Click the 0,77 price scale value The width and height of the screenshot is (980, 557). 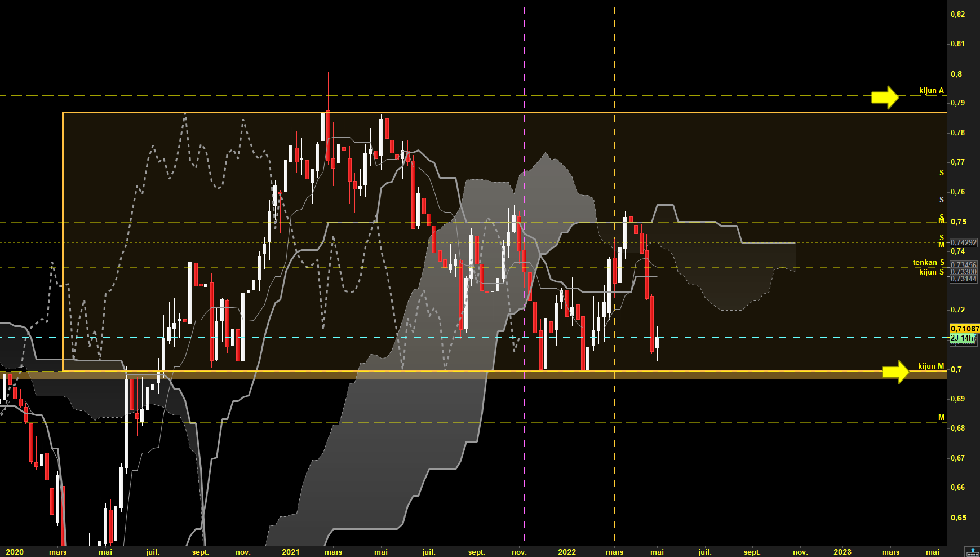(x=957, y=162)
